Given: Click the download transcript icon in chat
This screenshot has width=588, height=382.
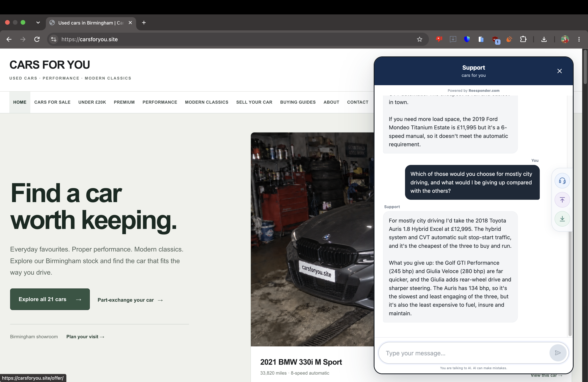Looking at the screenshot, I should click(x=562, y=219).
